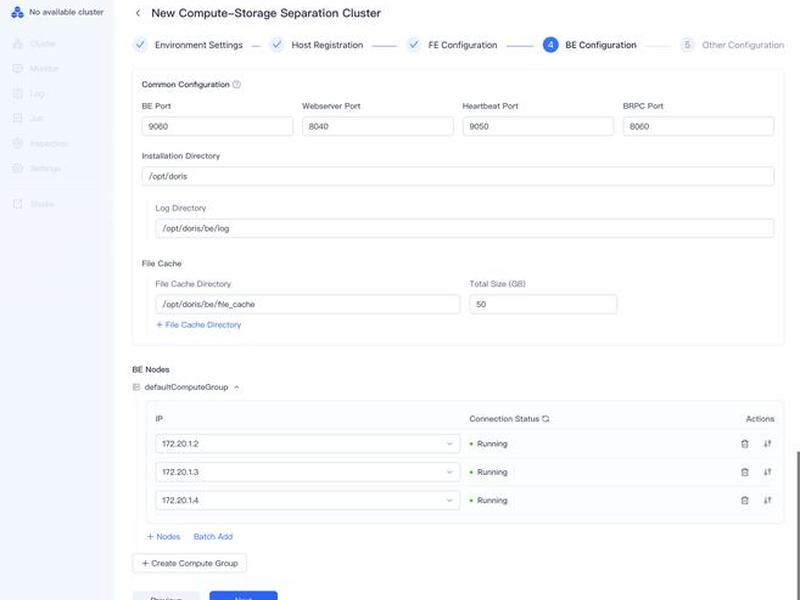Open Inspection in the sidebar

click(x=40, y=143)
